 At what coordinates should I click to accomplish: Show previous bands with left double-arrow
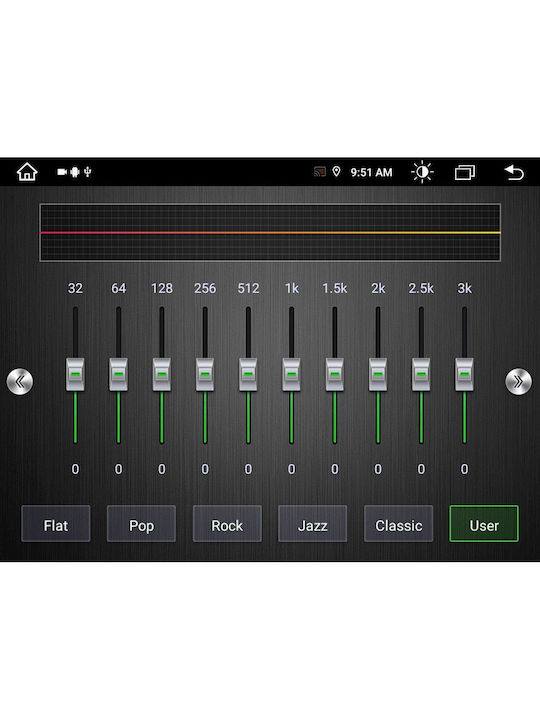(20, 381)
